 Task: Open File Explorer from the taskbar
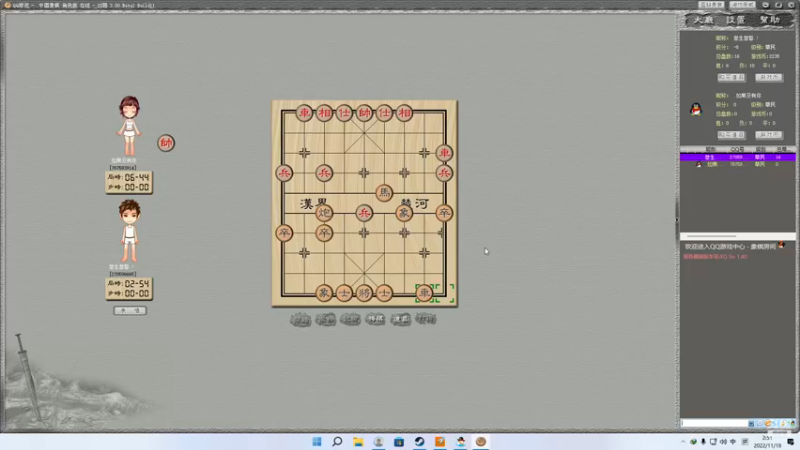point(358,441)
